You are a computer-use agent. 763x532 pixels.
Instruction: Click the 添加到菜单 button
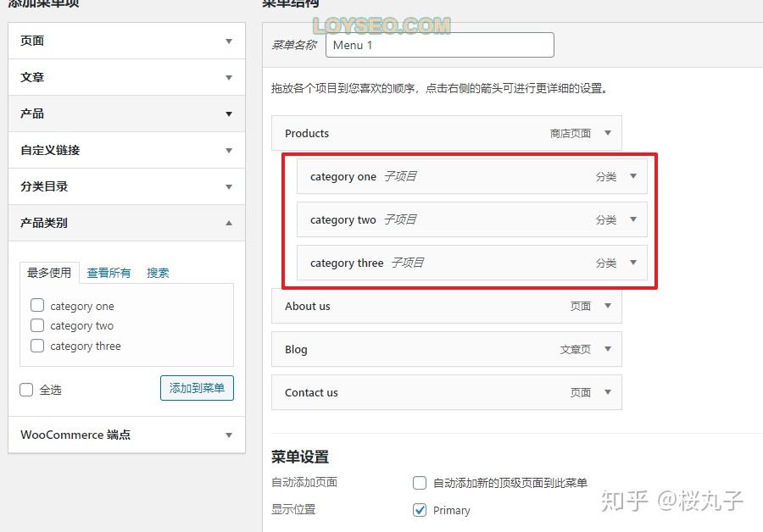click(x=197, y=388)
